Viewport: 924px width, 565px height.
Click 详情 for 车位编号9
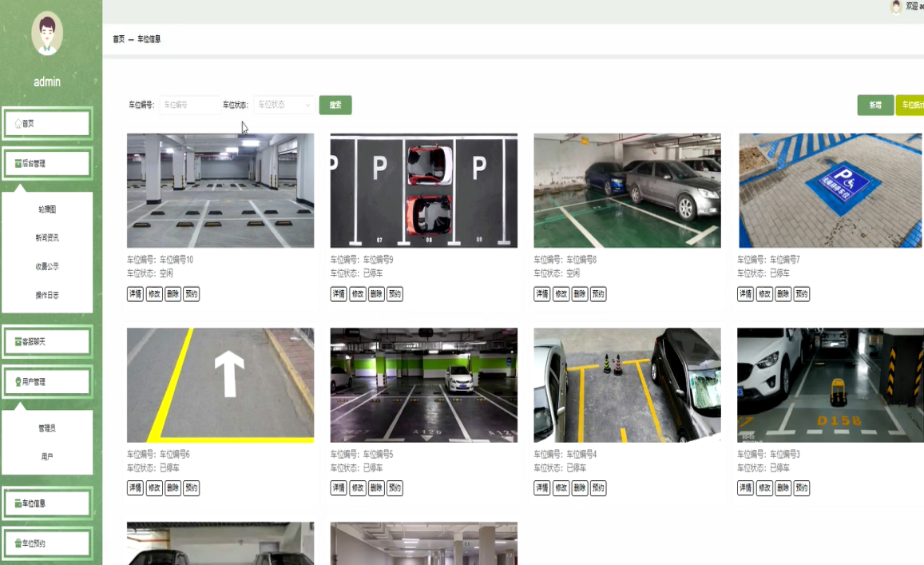339,294
